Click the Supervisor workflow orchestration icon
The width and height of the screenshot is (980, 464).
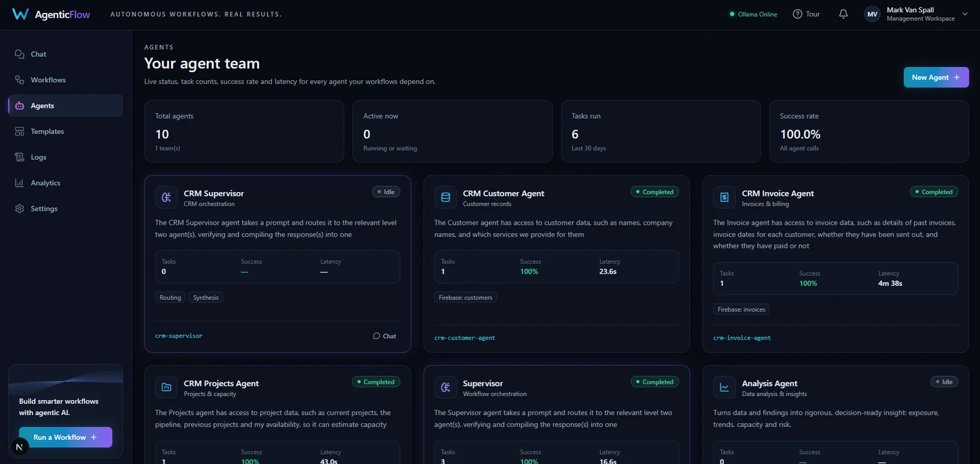click(445, 387)
